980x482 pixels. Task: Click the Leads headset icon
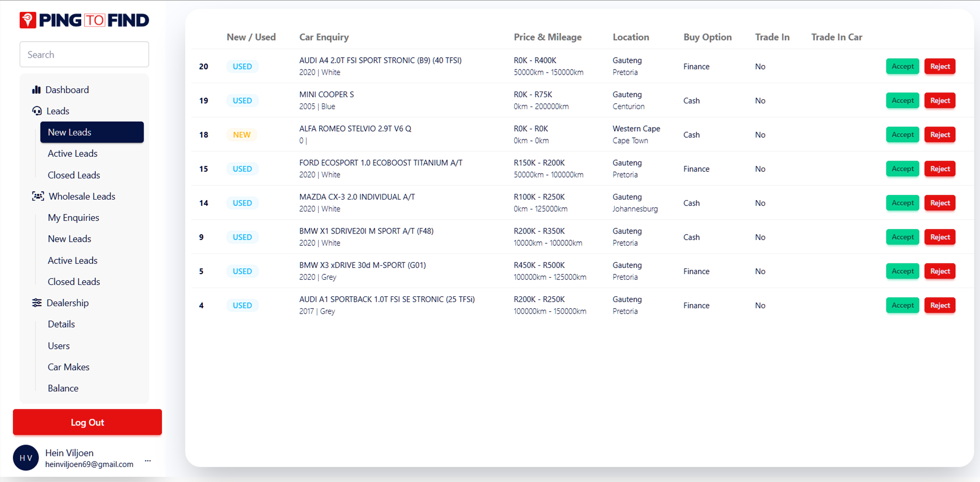point(37,111)
